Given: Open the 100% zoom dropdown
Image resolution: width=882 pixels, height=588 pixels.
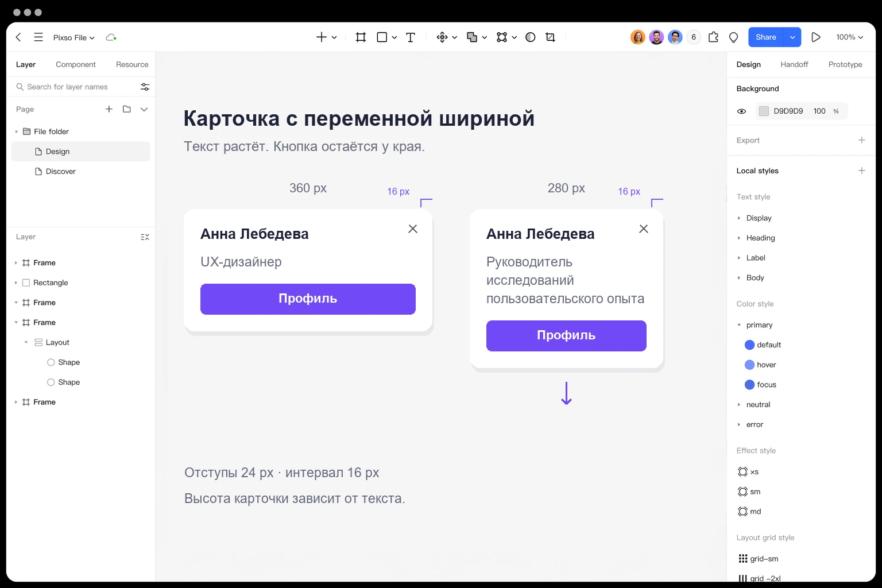Looking at the screenshot, I should (x=849, y=37).
